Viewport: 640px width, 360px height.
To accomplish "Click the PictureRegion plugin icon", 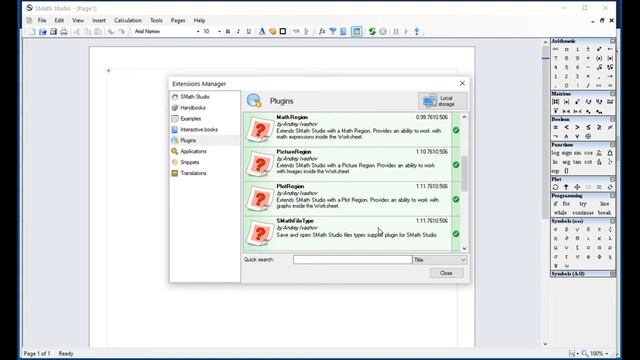I will click(x=260, y=164).
